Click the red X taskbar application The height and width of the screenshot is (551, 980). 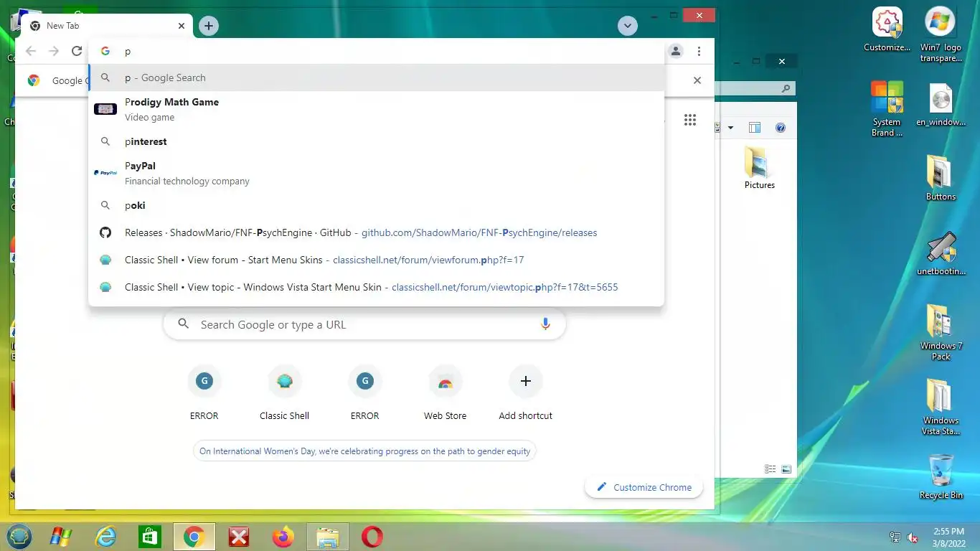tap(239, 537)
